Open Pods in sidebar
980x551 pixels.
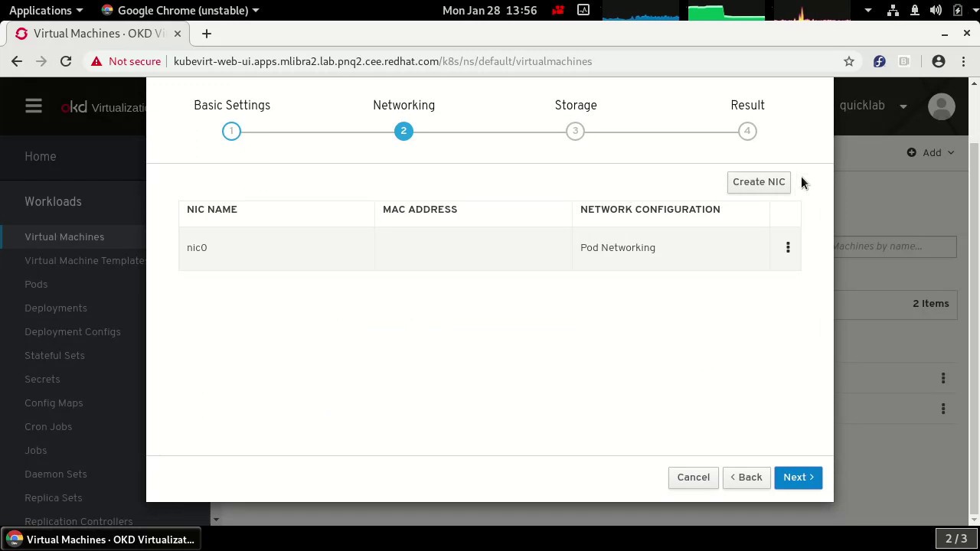pyautogui.click(x=36, y=284)
